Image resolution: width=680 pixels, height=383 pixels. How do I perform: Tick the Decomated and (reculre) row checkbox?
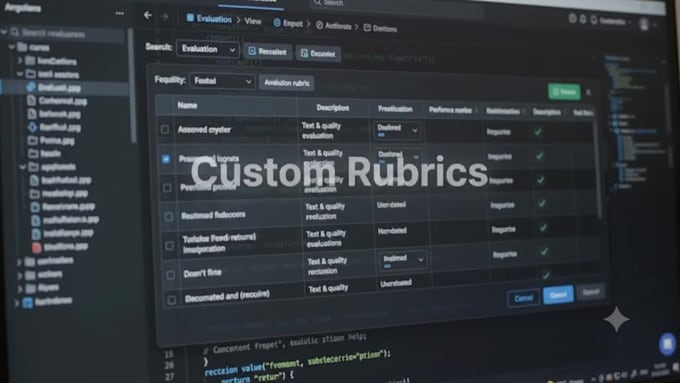(x=172, y=300)
